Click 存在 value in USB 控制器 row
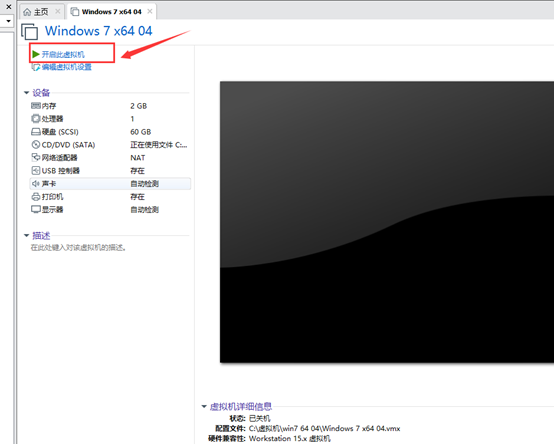 pyautogui.click(x=137, y=171)
